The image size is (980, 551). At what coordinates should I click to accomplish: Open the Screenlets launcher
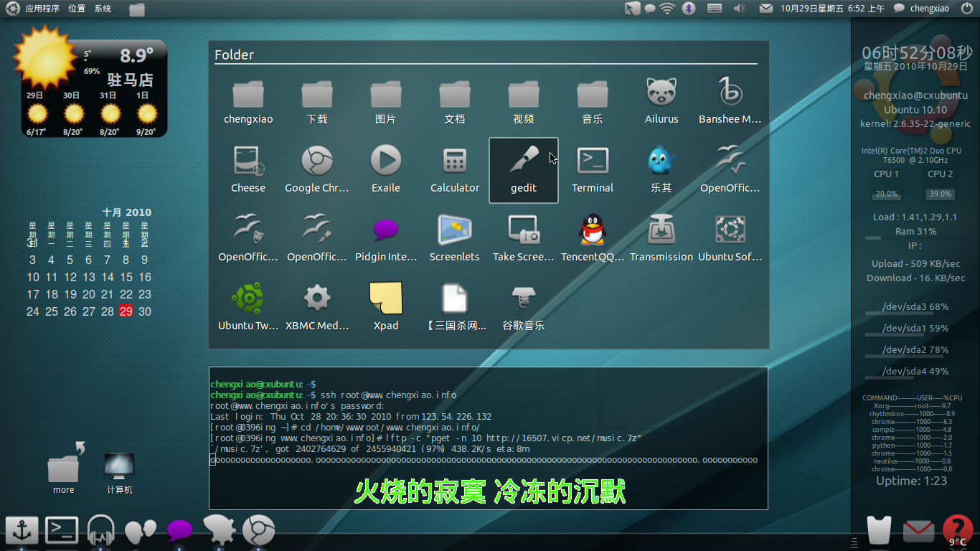pyautogui.click(x=455, y=240)
